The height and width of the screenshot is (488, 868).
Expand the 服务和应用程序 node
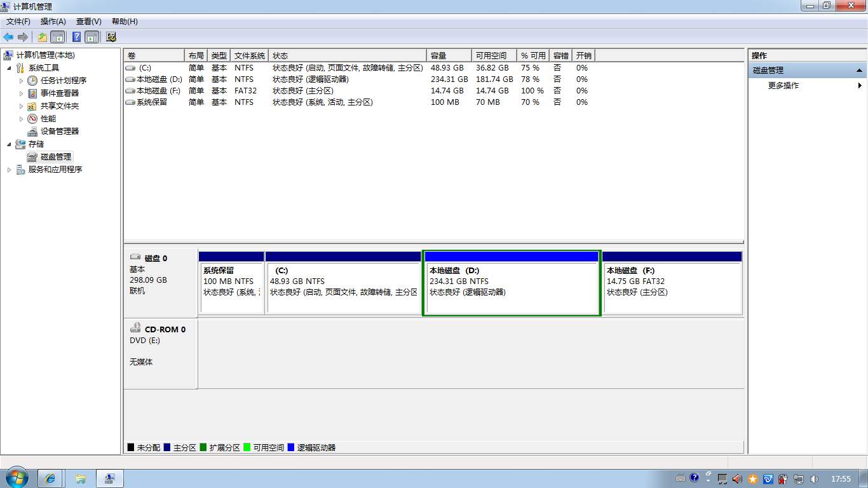coord(9,170)
